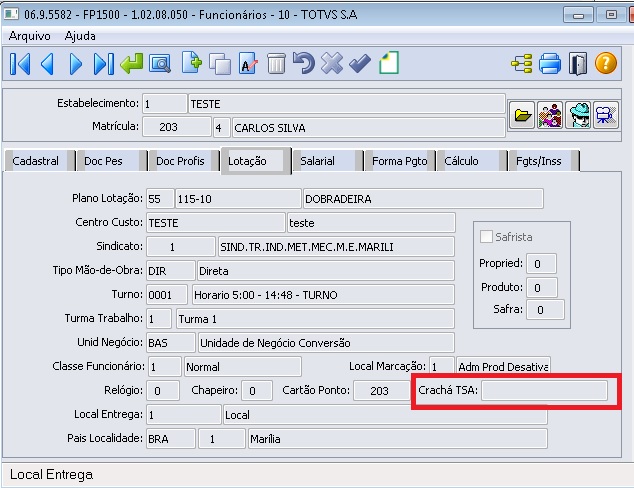Image resolution: width=634 pixels, height=490 pixels.
Task: Click the Adm Prod Desativa field
Action: click(x=503, y=366)
